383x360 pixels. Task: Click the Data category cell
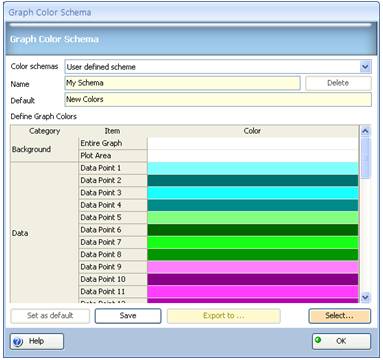click(x=44, y=233)
